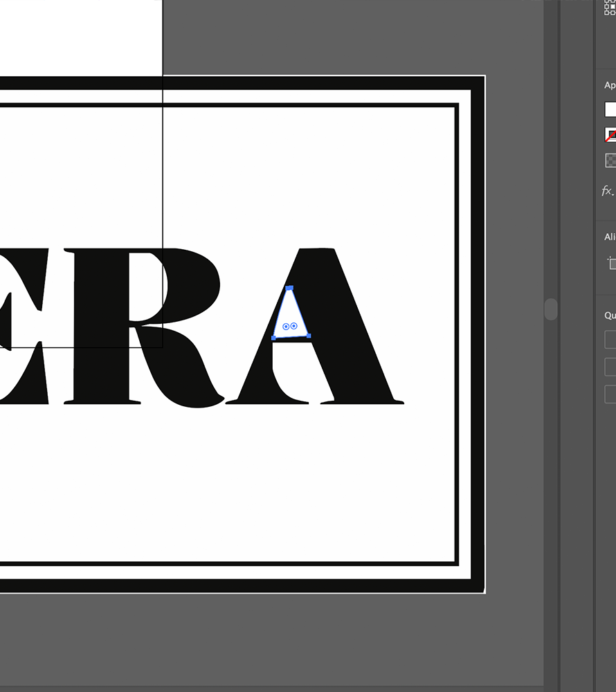Viewport: 616px width, 692px height.
Task: Click the reference point grid icon
Action: [610, 8]
